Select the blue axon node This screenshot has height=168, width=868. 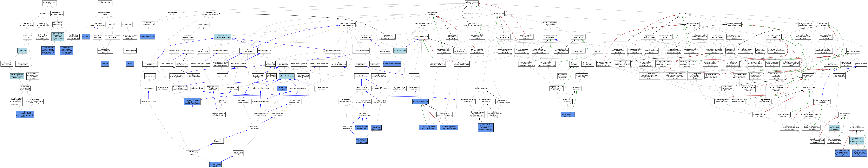pos(130,64)
